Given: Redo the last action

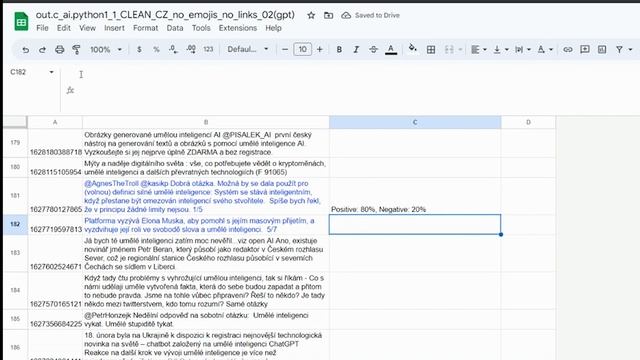Looking at the screenshot, I should tap(42, 50).
